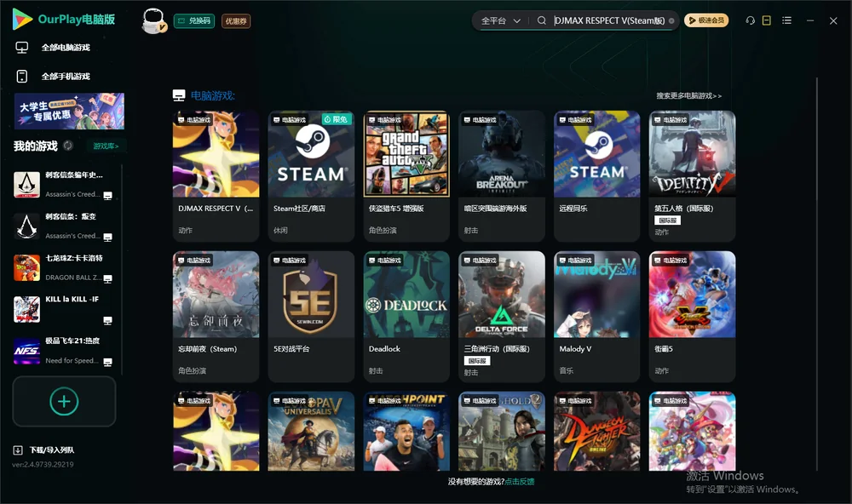Open the robot avatar profile icon

point(153,20)
